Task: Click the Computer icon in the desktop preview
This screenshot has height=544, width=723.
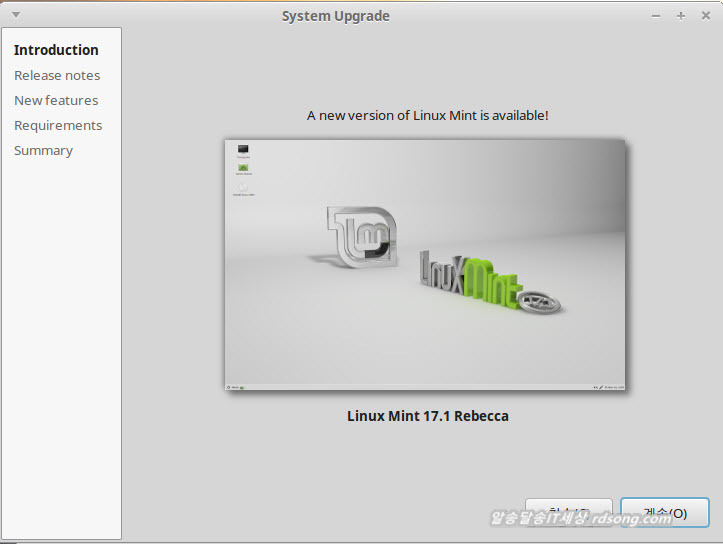Action: pos(243,151)
